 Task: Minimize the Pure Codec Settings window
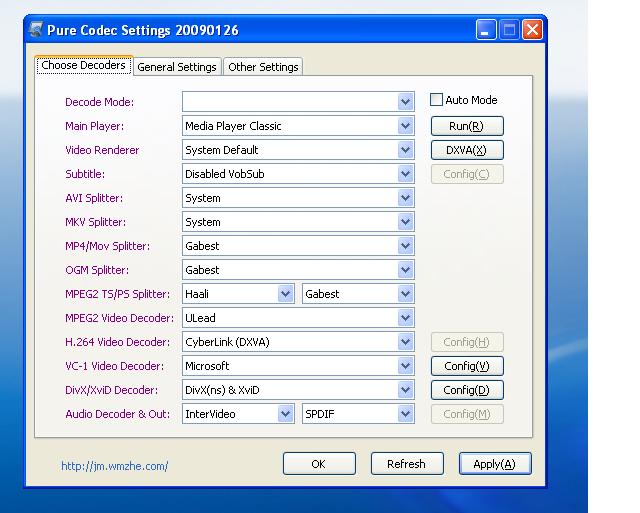[x=486, y=30]
